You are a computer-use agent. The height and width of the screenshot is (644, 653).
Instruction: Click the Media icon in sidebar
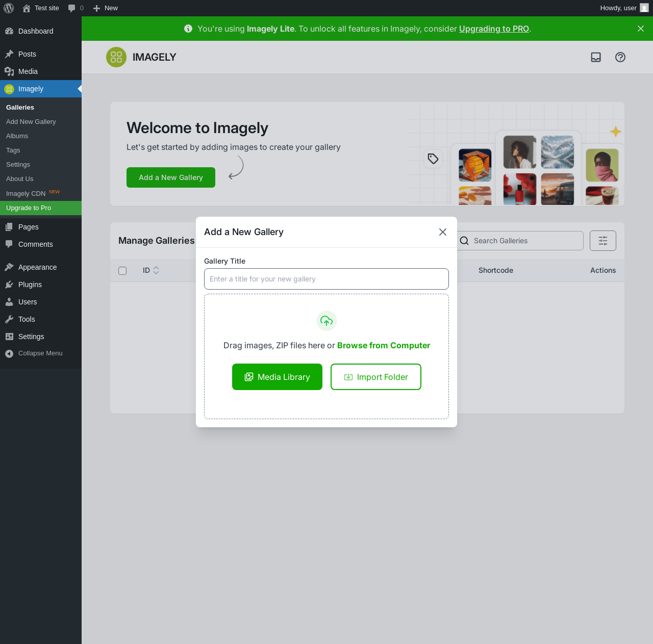coord(9,71)
